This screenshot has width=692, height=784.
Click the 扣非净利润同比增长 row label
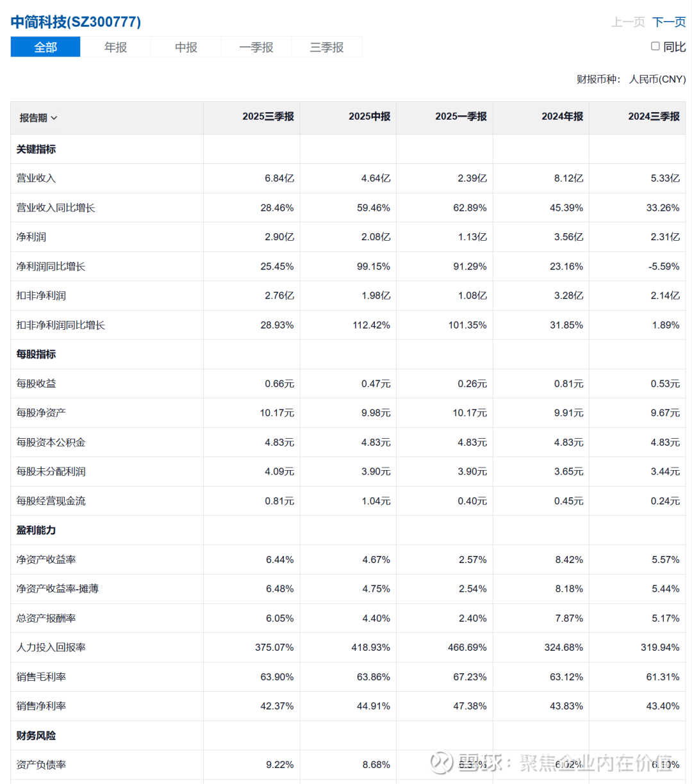click(x=61, y=325)
